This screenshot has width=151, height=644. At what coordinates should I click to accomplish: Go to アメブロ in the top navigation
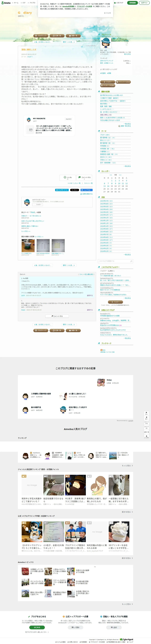pyautogui.click(x=33, y=3)
